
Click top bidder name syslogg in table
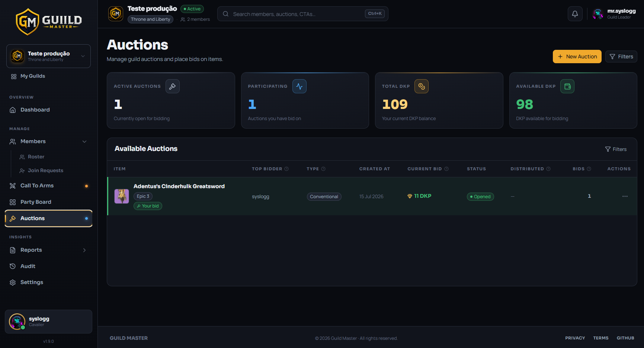260,196
